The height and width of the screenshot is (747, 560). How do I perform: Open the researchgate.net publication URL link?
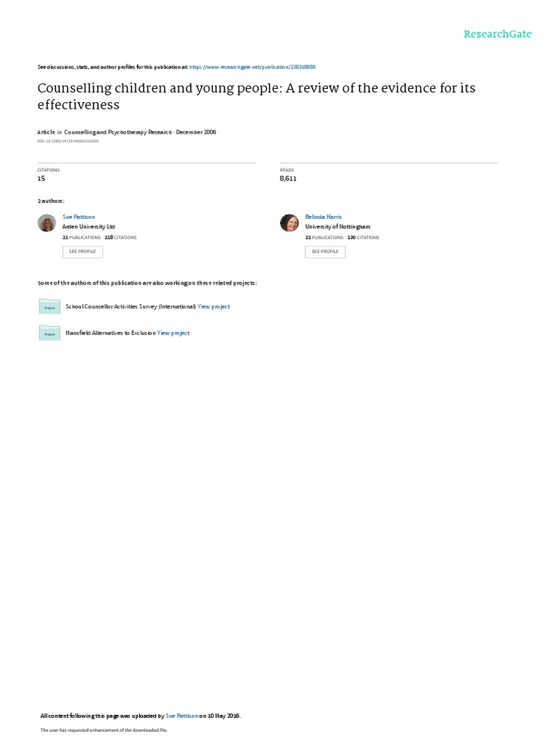click(252, 67)
